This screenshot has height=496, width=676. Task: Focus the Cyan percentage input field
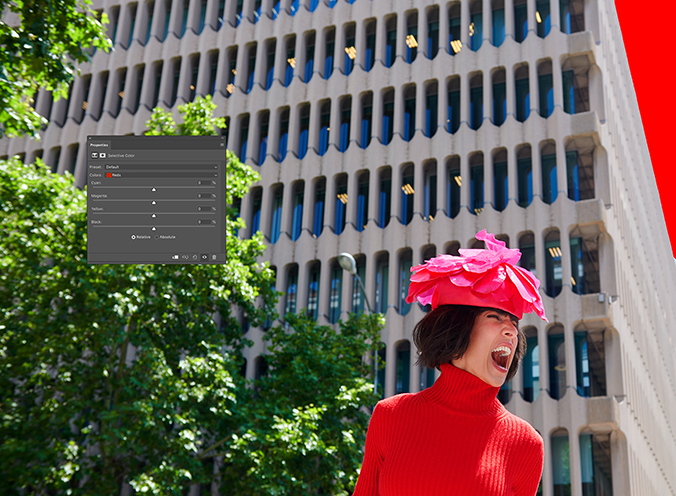coord(202,183)
